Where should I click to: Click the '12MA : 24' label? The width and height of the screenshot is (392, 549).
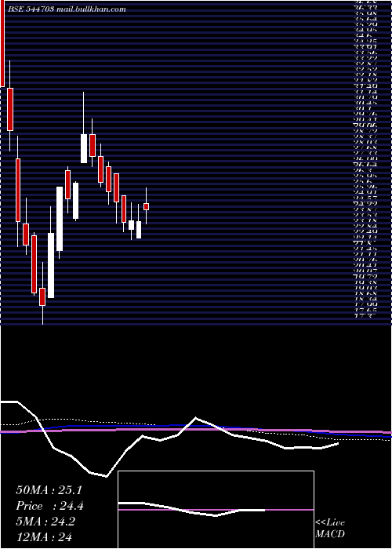pos(44,536)
